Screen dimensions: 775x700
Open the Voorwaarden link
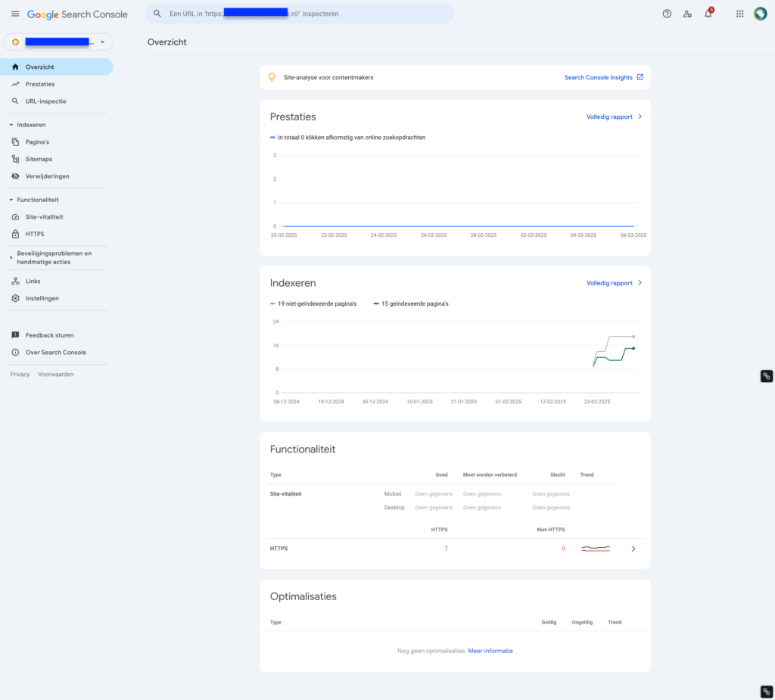56,375
